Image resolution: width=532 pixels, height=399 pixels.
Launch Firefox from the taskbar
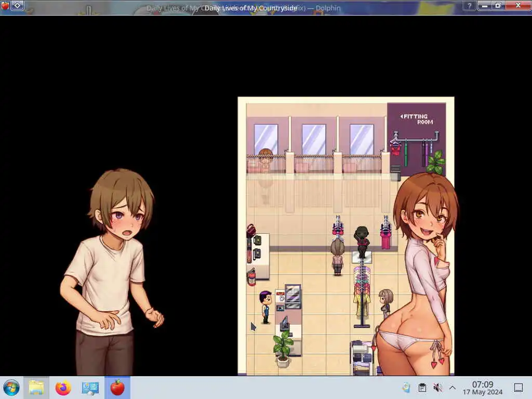point(63,388)
